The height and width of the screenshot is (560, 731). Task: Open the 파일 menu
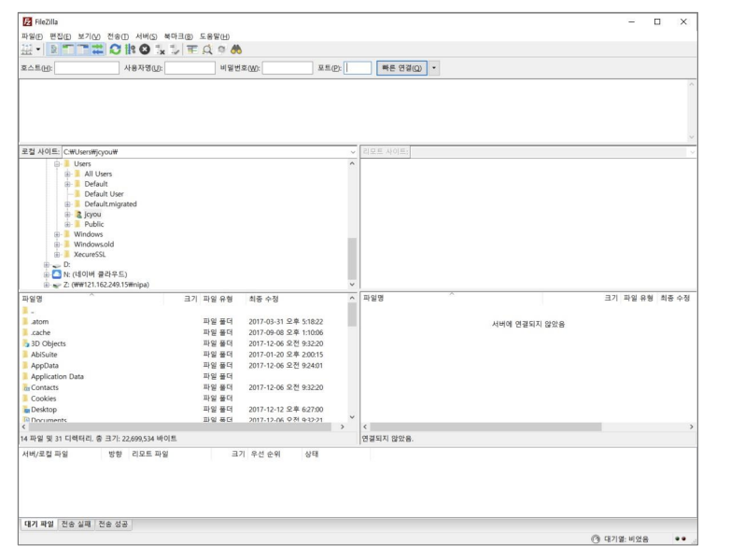32,36
